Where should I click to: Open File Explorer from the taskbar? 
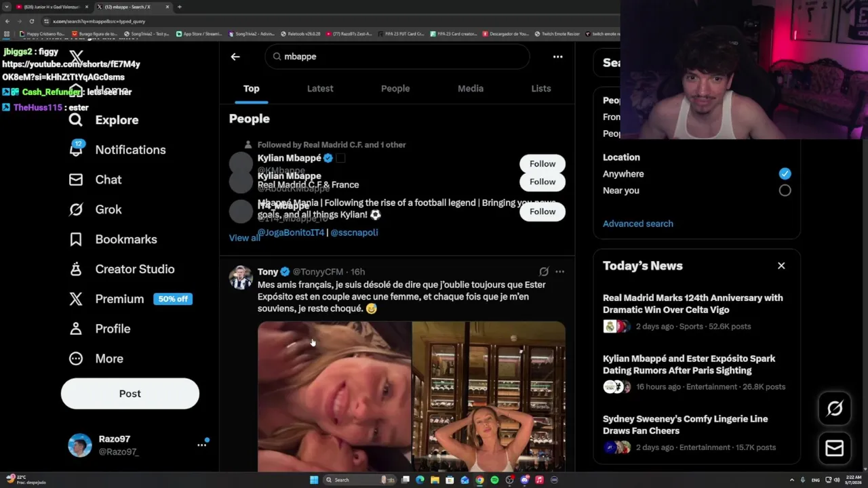[435, 480]
